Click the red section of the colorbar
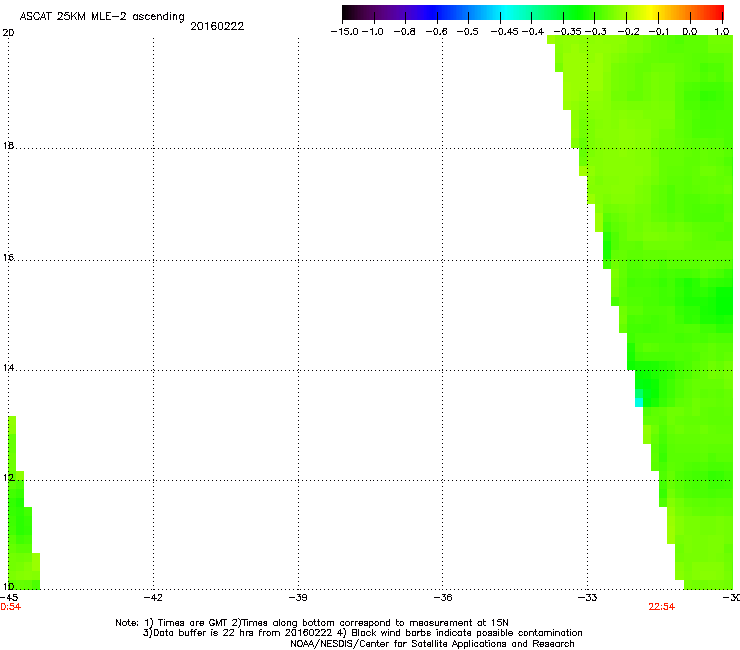Image resolution: width=740 pixels, height=650 pixels. coord(715,13)
